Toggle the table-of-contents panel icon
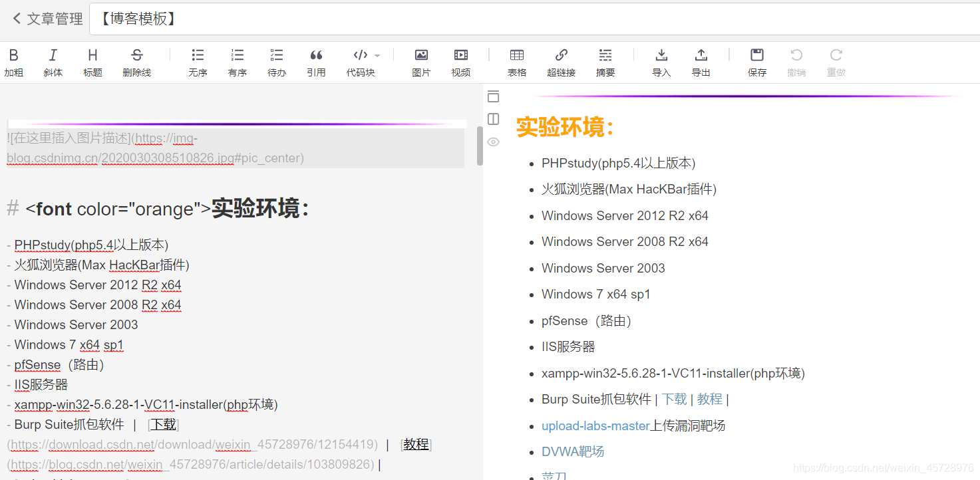The height and width of the screenshot is (480, 980). (x=493, y=96)
